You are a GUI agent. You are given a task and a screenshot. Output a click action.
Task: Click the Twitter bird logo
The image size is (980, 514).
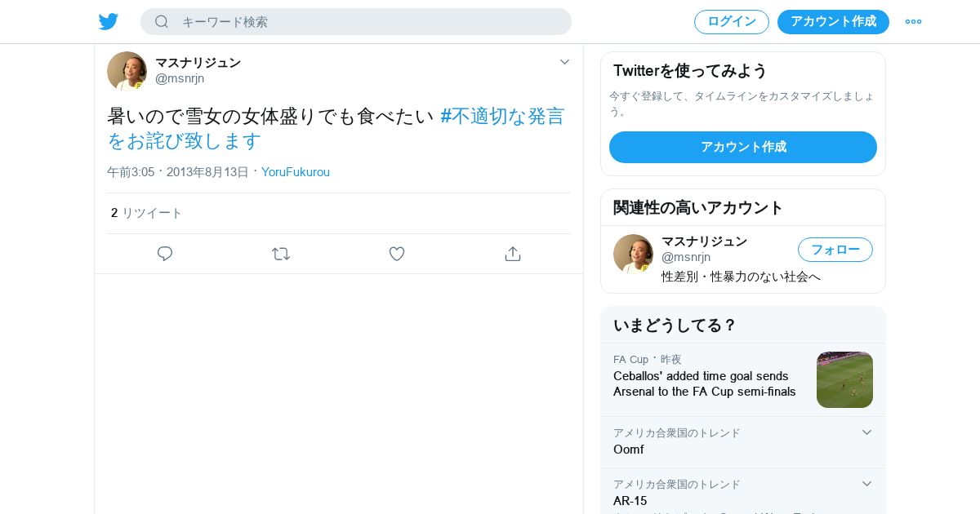click(x=109, y=22)
